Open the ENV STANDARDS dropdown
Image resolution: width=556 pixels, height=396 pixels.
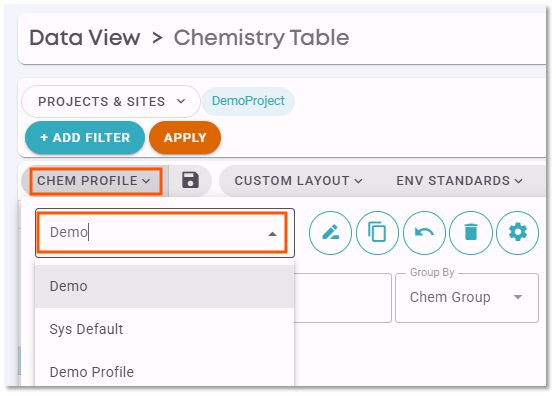click(460, 181)
